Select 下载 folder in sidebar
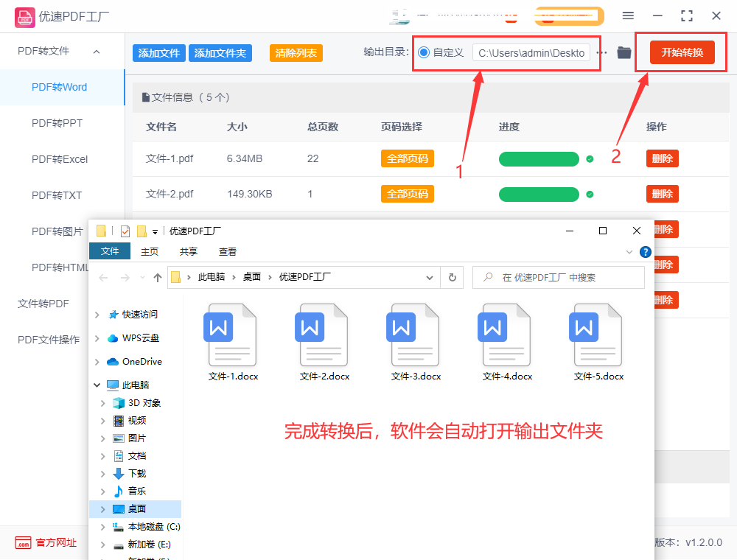The height and width of the screenshot is (560, 737). [x=137, y=473]
